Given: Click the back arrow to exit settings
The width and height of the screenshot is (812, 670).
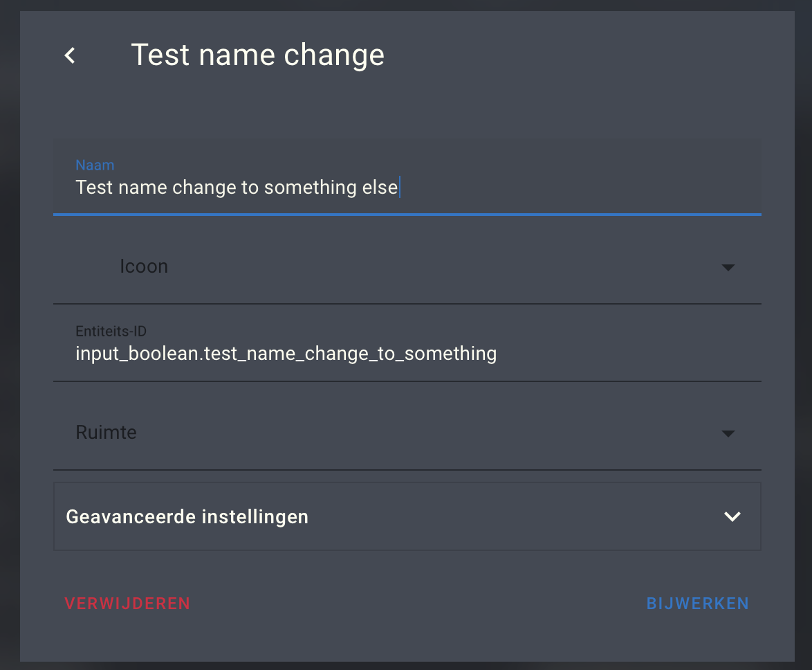Looking at the screenshot, I should [x=68, y=55].
